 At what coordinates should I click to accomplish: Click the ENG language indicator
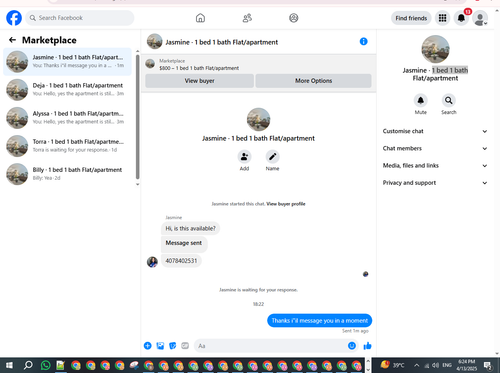click(x=447, y=365)
